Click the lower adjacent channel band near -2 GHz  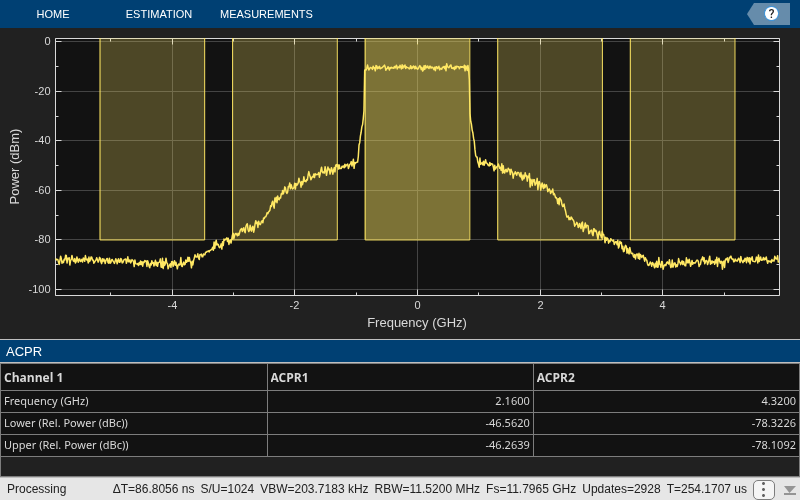click(x=285, y=139)
